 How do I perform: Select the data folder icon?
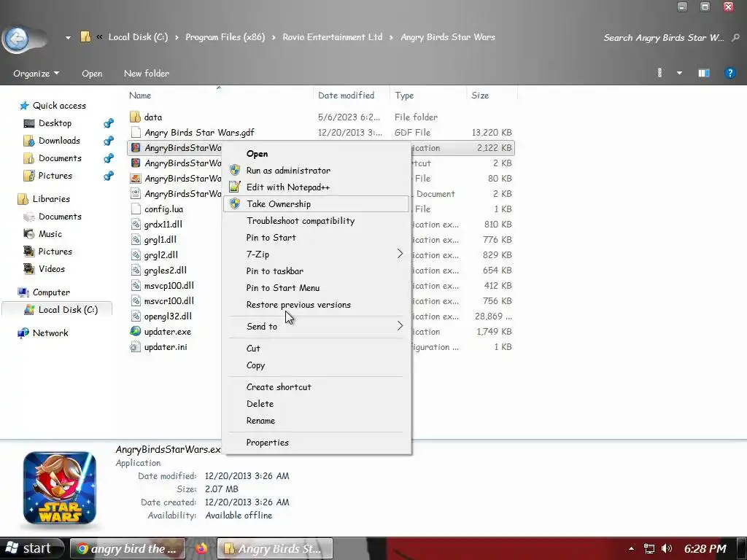135,117
